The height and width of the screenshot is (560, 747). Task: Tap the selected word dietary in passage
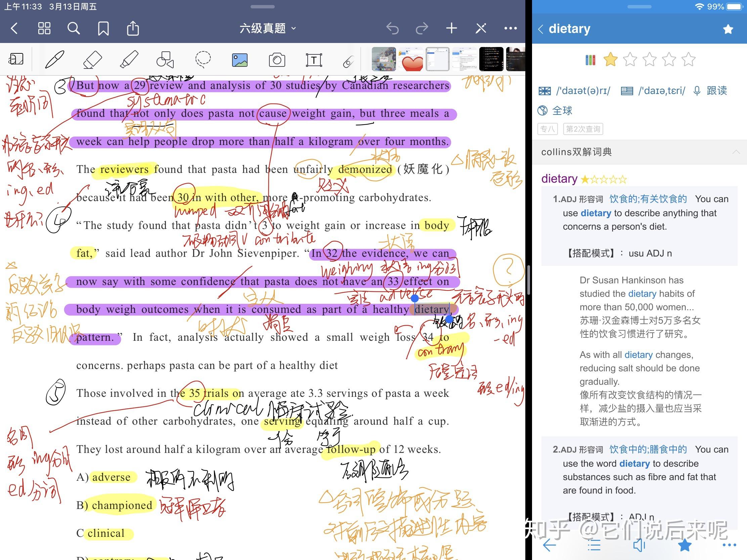pyautogui.click(x=432, y=309)
